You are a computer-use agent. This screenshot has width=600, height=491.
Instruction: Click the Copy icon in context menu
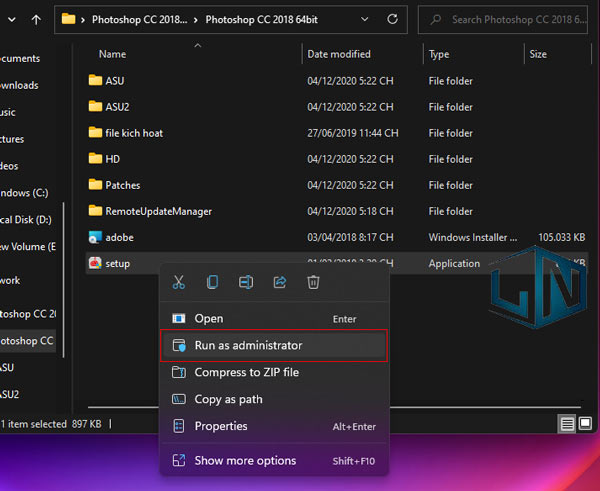click(x=212, y=283)
